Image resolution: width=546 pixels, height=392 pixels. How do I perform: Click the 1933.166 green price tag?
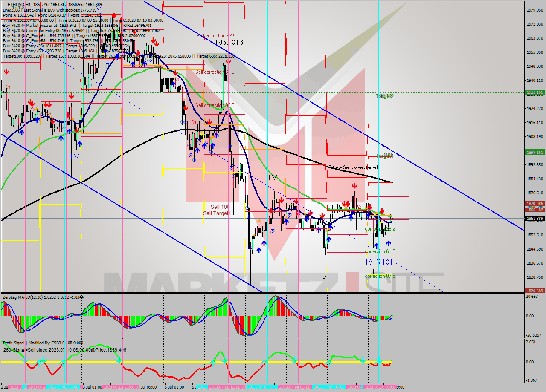[x=534, y=92]
